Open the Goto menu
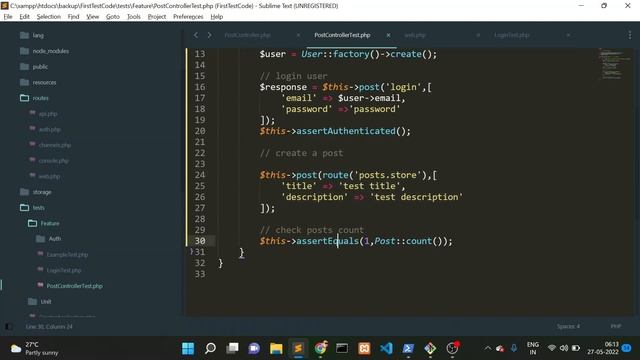 click(113, 17)
